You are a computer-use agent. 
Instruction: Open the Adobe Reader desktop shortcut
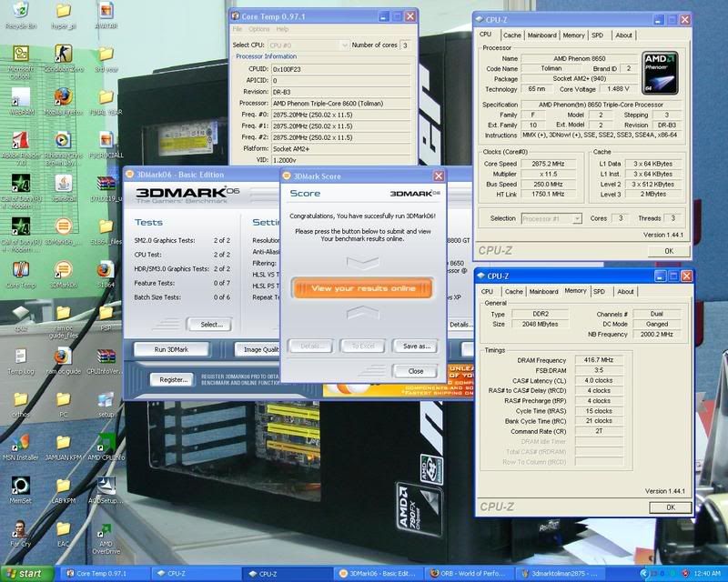click(19, 142)
